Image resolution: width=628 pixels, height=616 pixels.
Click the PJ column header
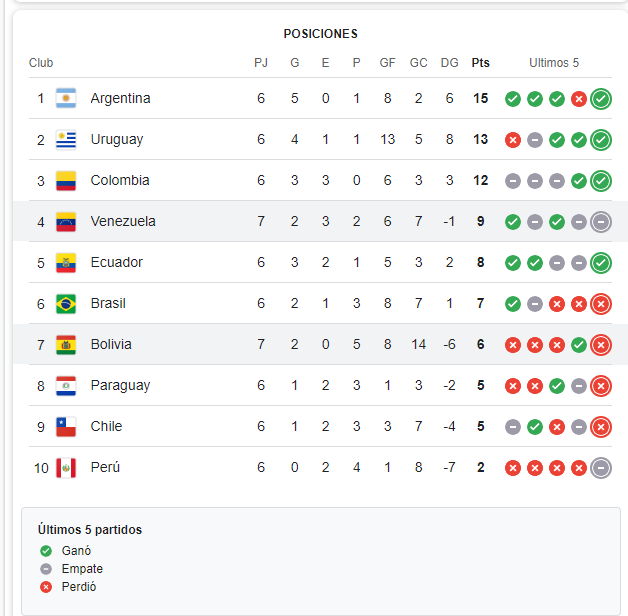pos(261,63)
